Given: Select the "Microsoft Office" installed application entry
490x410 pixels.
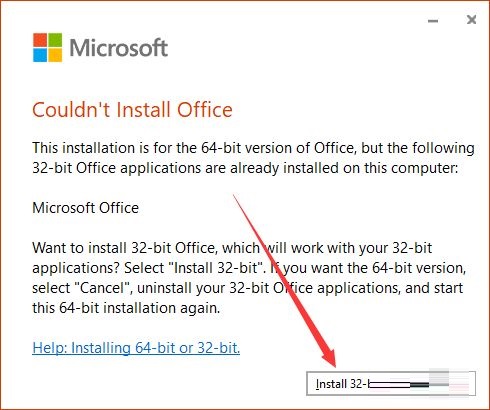Looking at the screenshot, I should point(85,208).
